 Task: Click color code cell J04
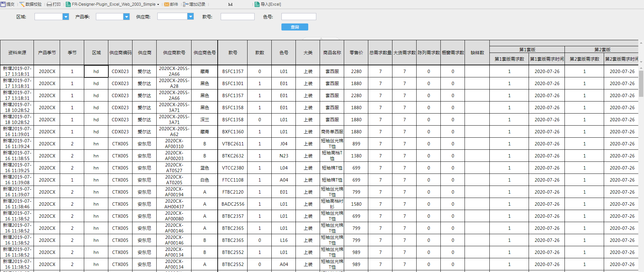pyautogui.click(x=284, y=144)
